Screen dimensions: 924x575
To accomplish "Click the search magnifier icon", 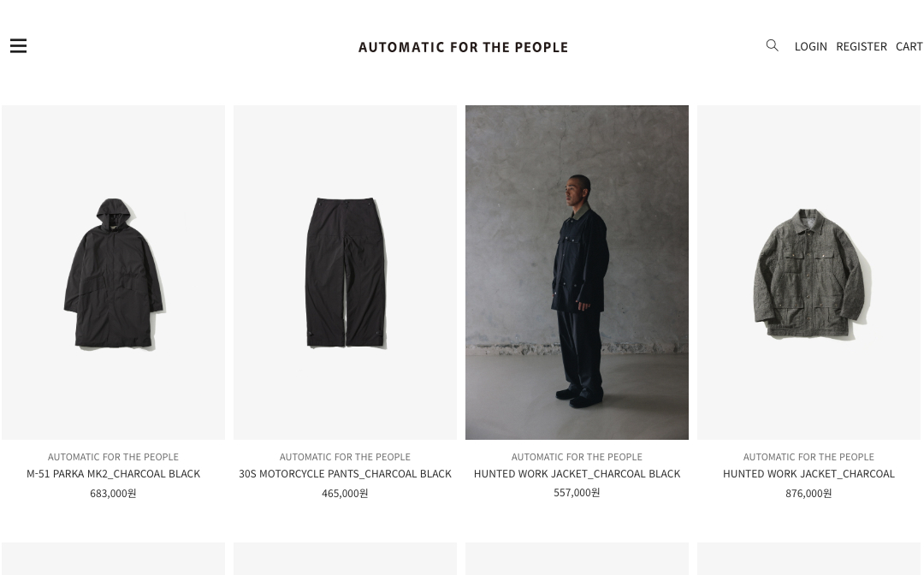I will tap(772, 45).
